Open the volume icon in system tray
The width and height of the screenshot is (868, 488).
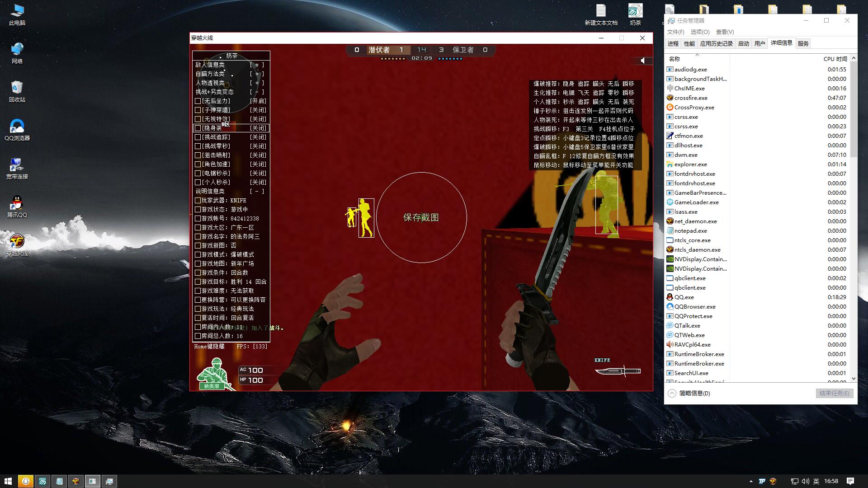(x=805, y=481)
